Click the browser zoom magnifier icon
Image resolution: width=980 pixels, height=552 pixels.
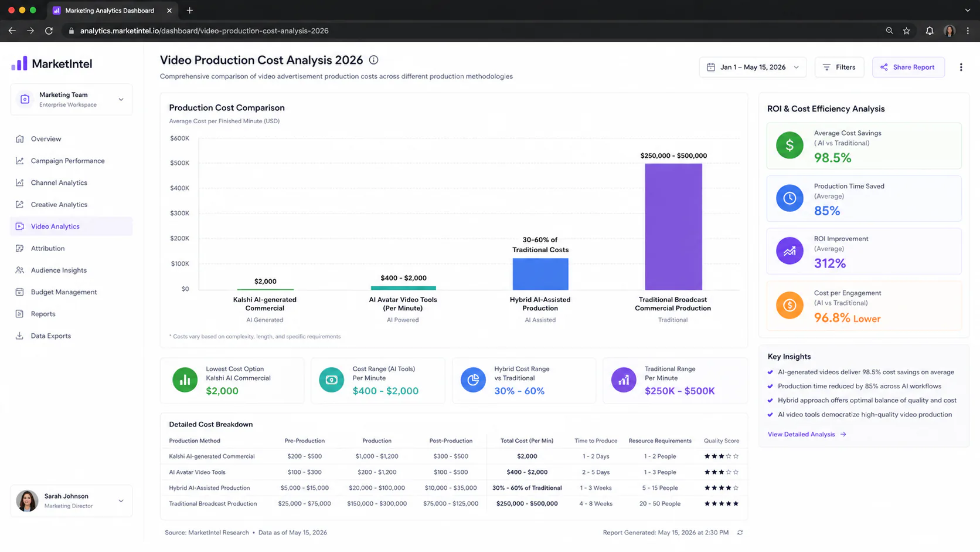889,31
